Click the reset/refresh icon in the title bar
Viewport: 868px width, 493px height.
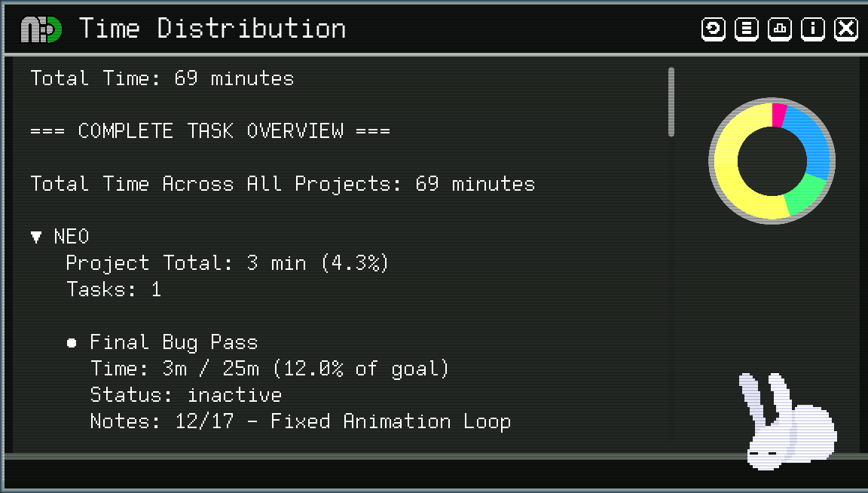tap(713, 29)
